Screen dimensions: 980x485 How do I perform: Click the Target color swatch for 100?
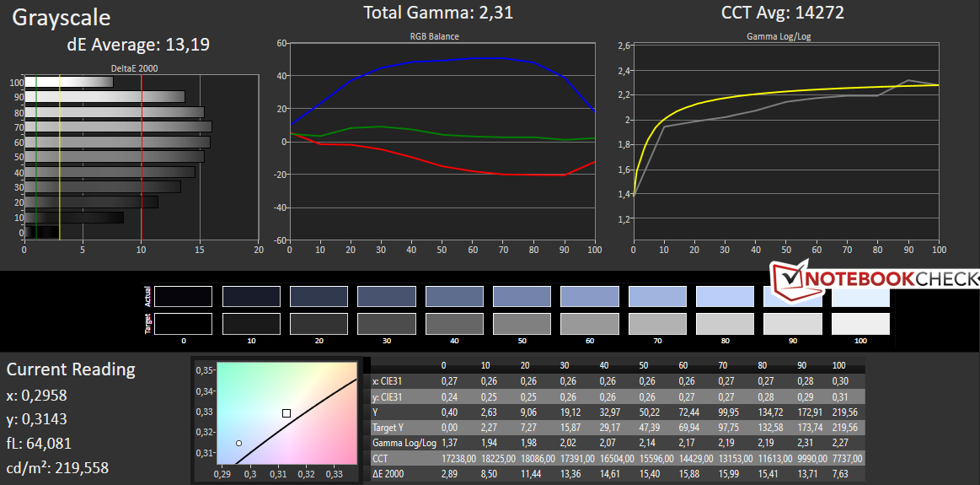click(860, 324)
